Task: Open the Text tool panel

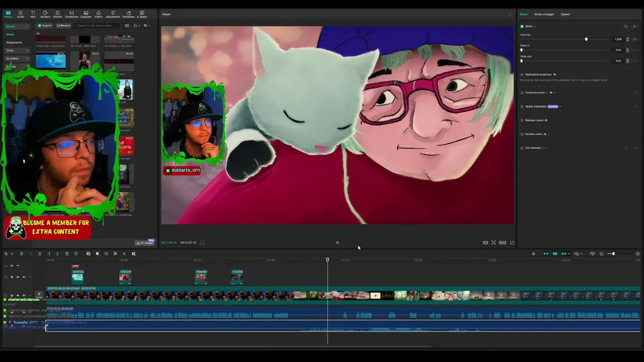Action: pyautogui.click(x=33, y=14)
